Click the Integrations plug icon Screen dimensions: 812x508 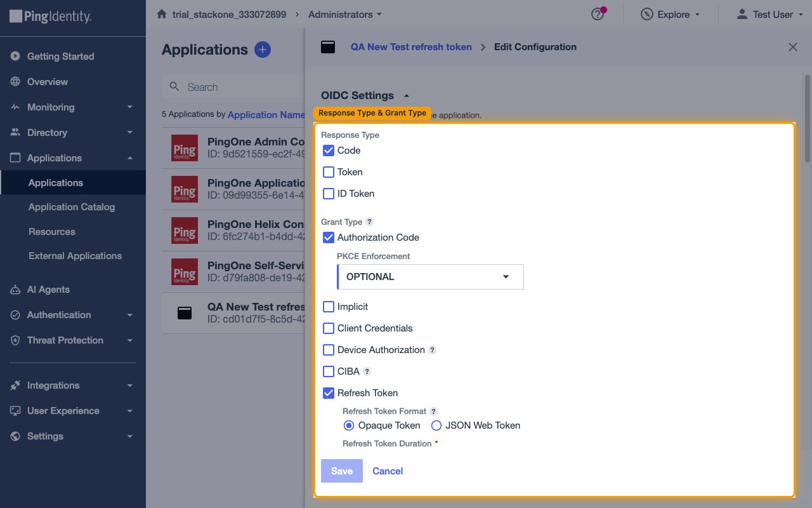pyautogui.click(x=15, y=385)
